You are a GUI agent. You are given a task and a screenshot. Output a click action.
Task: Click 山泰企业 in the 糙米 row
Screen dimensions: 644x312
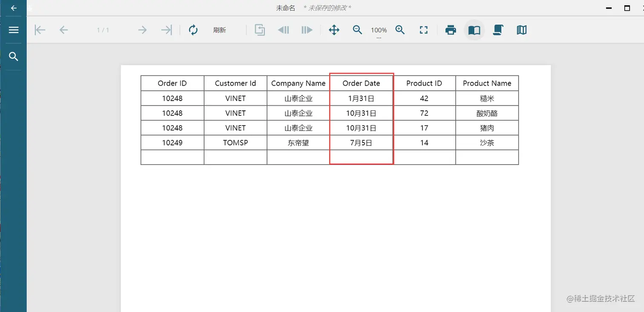pos(298,98)
